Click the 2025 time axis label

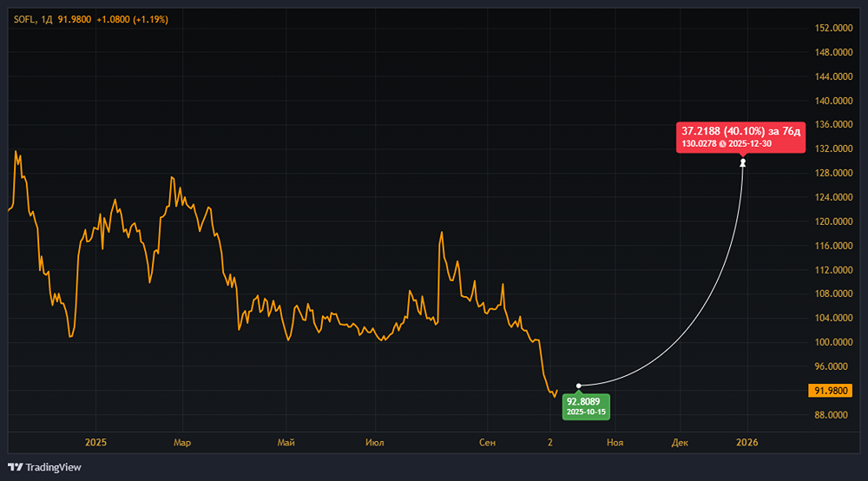(95, 443)
